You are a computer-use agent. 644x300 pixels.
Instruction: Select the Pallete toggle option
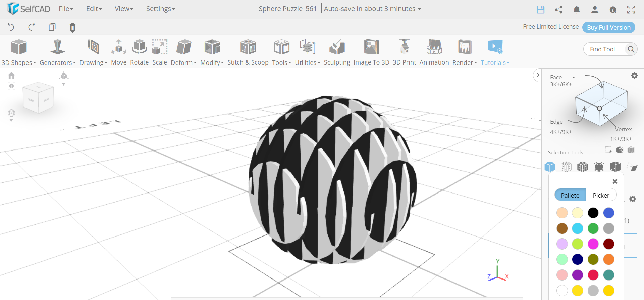coord(570,195)
